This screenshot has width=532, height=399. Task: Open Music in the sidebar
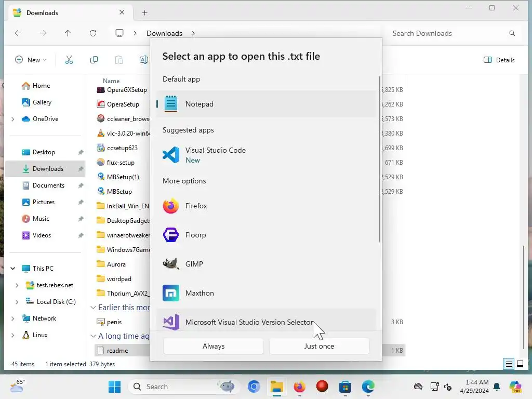point(41,219)
